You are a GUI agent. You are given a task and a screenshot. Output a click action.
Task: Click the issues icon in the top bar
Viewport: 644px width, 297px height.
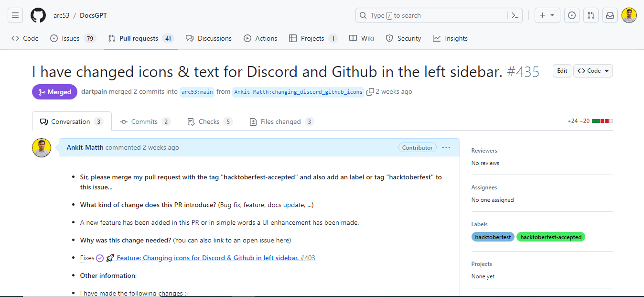(x=572, y=15)
